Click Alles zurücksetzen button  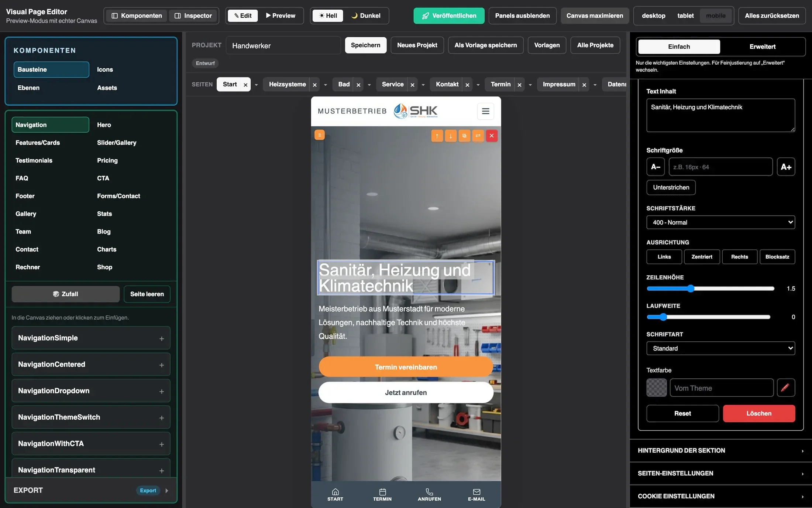(772, 16)
